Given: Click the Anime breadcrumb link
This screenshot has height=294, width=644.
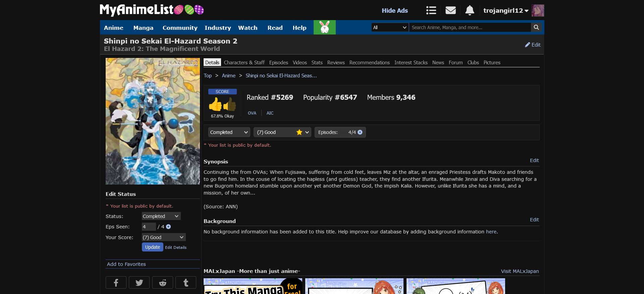Looking at the screenshot, I should pyautogui.click(x=229, y=76).
